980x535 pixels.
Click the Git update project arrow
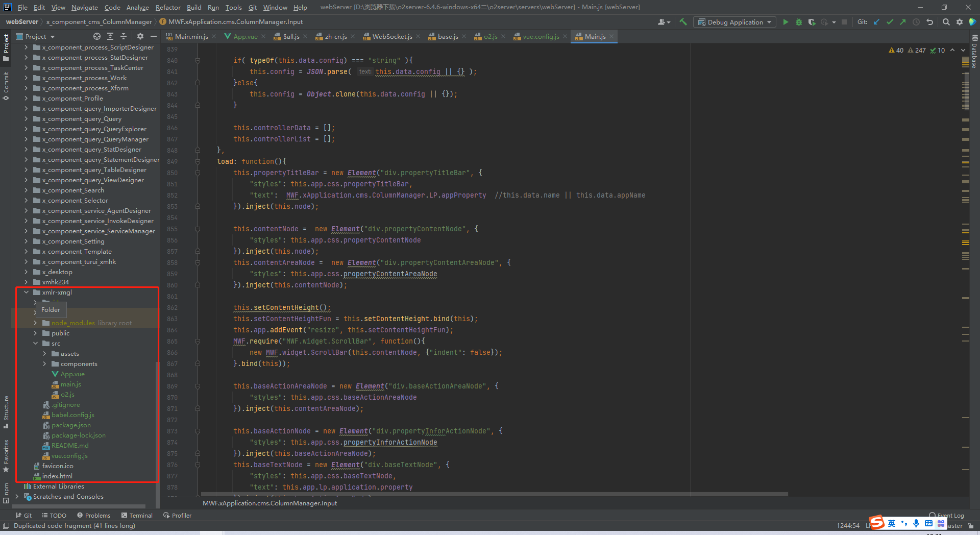pyautogui.click(x=876, y=22)
